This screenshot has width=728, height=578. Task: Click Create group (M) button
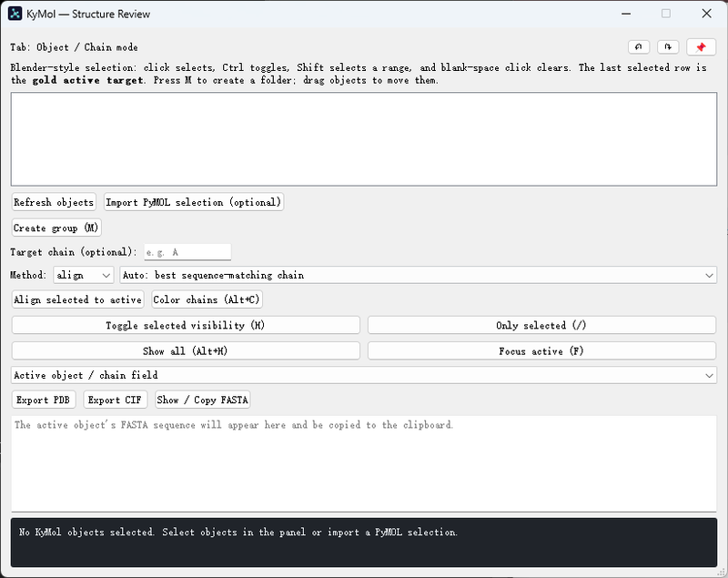pos(56,228)
